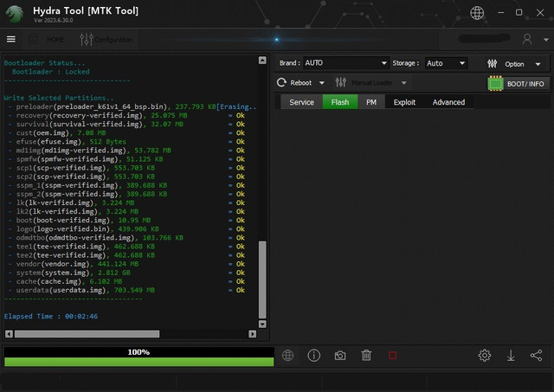Click the red stop icon
554x392 pixels.
coord(392,356)
